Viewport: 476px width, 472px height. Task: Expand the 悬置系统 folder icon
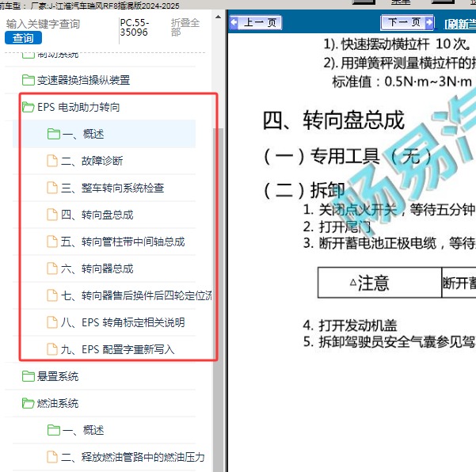29,376
